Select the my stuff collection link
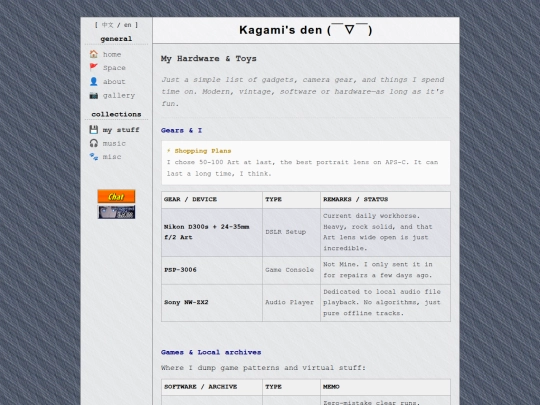This screenshot has width=540, height=405. (121, 130)
